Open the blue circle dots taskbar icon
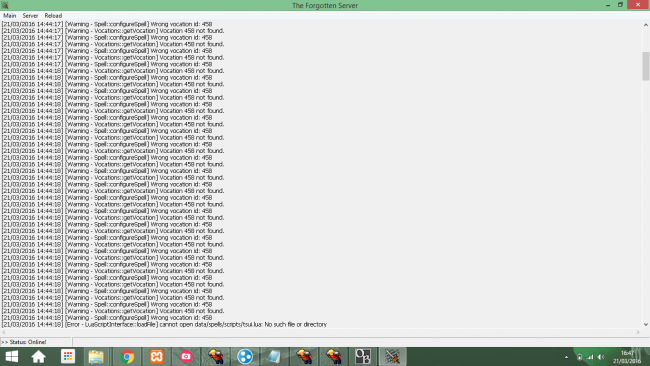650x366 pixels. tap(245, 356)
